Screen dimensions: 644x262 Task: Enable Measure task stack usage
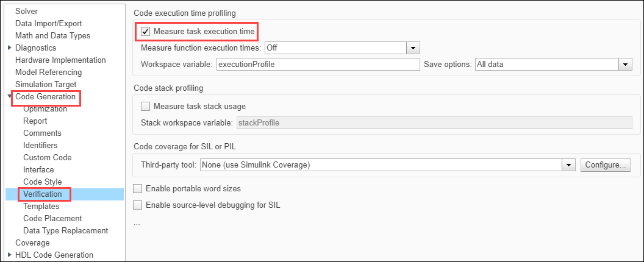click(x=146, y=106)
